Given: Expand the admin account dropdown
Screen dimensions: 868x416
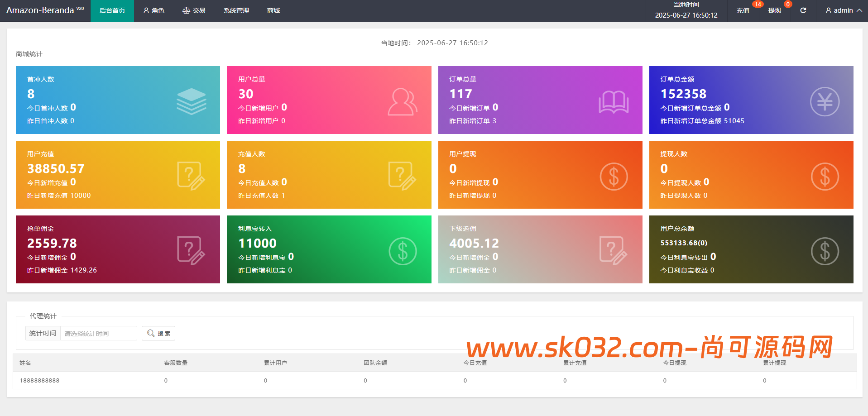Looking at the screenshot, I should 842,10.
